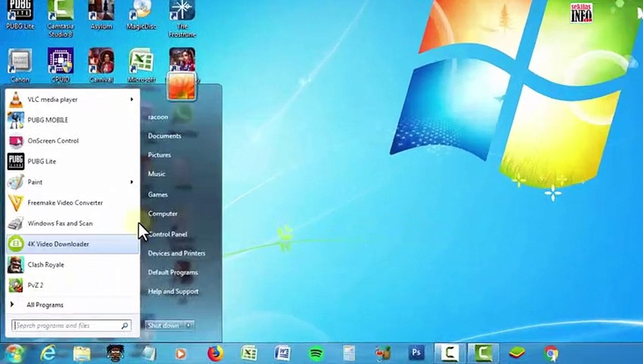Select Camtasia Studio 8 desktop shortcut
This screenshot has width=643, height=364.
pyautogui.click(x=61, y=19)
